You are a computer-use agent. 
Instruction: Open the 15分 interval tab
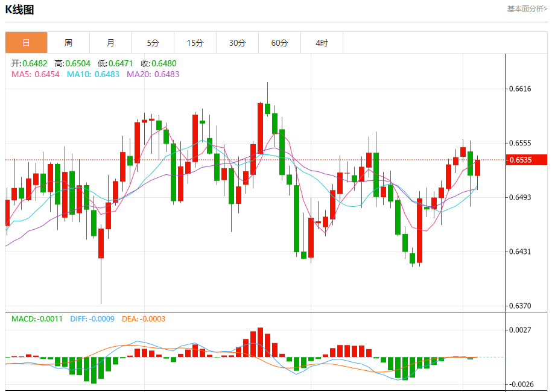coord(195,43)
